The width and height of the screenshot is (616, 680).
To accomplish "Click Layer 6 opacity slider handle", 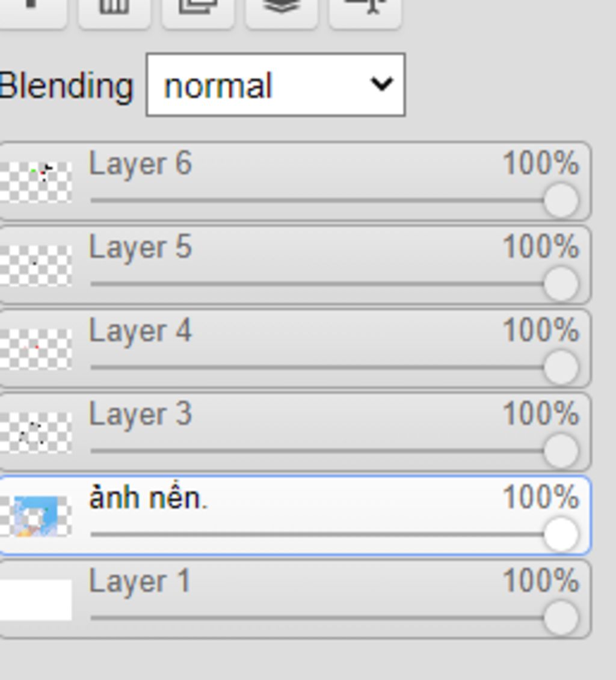I will click(x=561, y=200).
